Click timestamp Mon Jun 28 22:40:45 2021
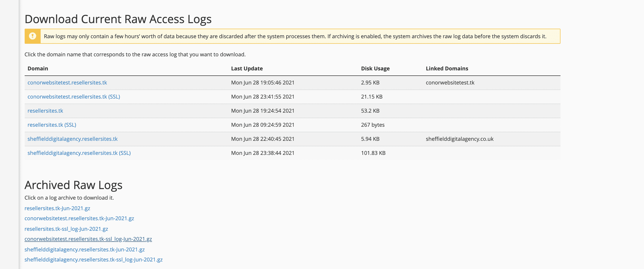Viewport: 644px width, 269px height. (263, 139)
